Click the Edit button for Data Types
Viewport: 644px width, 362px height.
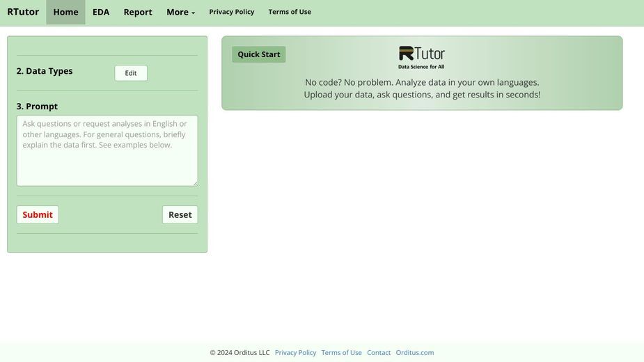click(x=131, y=73)
